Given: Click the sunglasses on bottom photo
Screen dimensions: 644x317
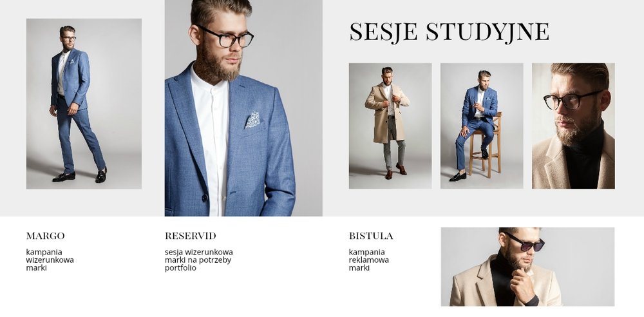Looking at the screenshot, I should coord(526,242).
